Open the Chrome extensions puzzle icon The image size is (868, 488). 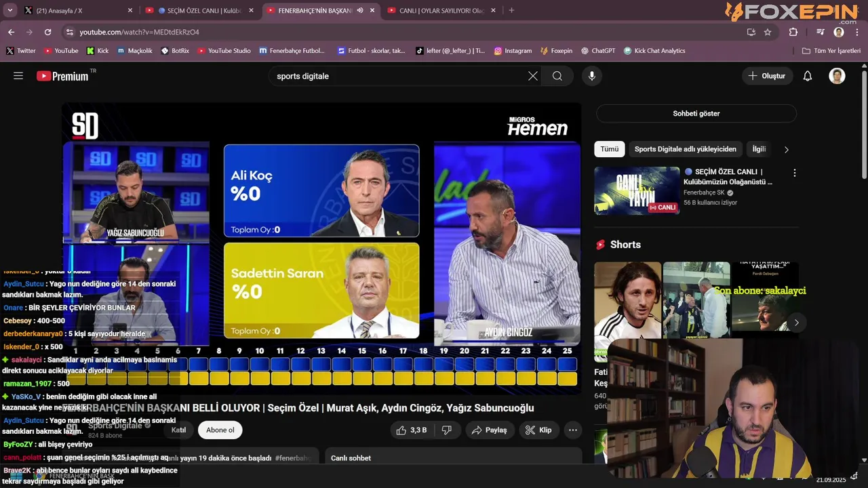click(793, 32)
